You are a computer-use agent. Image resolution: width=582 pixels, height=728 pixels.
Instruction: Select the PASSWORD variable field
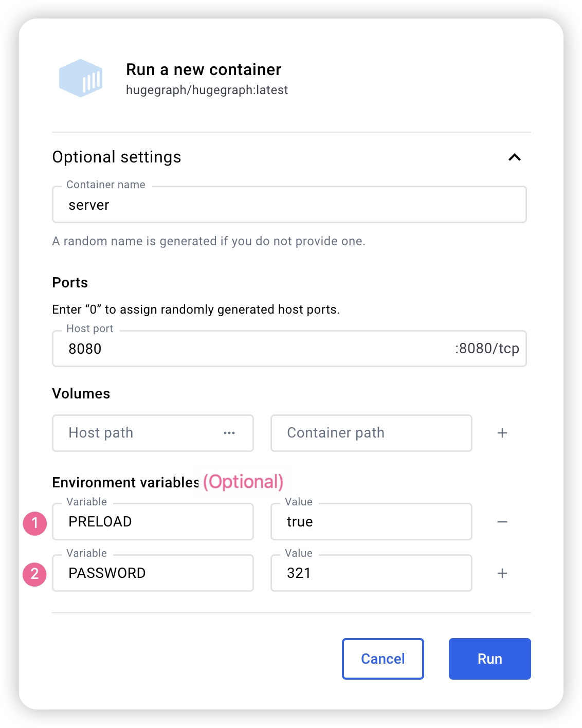click(153, 573)
